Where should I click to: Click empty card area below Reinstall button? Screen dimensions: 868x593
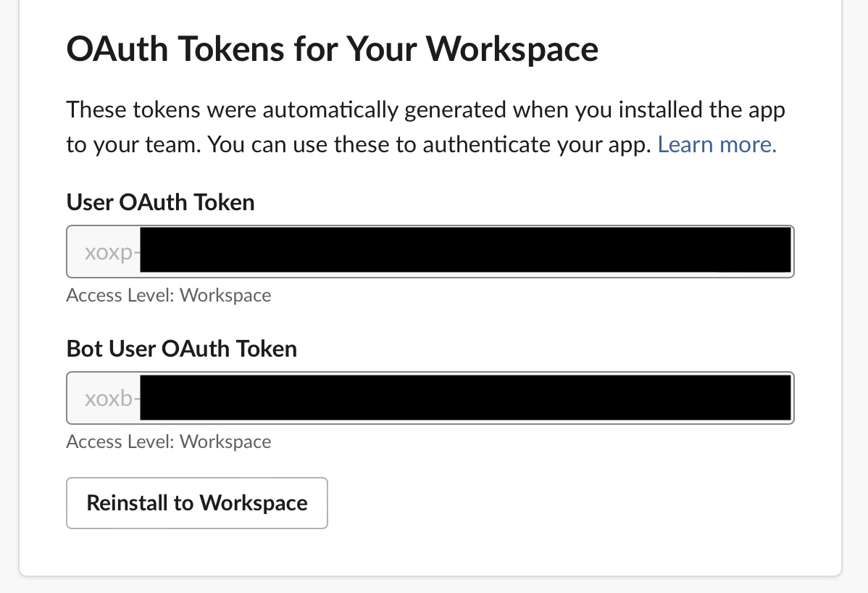(430, 552)
